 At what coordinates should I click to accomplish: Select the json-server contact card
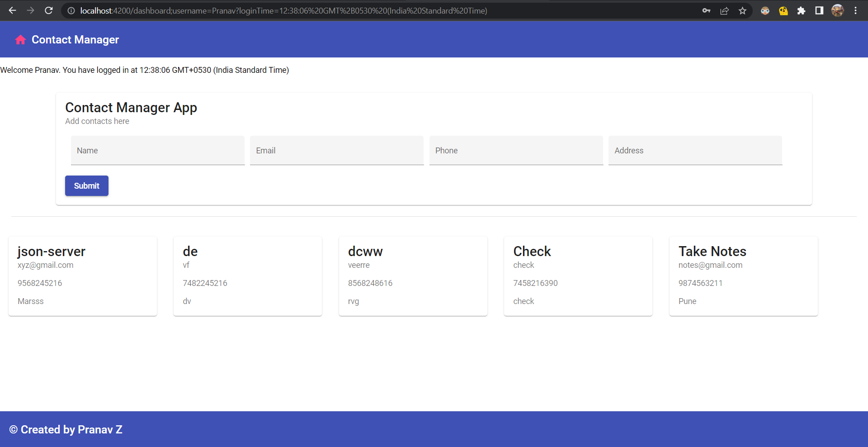pos(83,276)
